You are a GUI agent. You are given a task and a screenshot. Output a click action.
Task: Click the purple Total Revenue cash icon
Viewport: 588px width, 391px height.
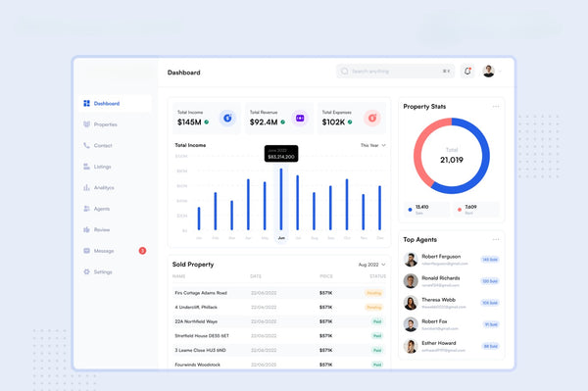(x=300, y=119)
